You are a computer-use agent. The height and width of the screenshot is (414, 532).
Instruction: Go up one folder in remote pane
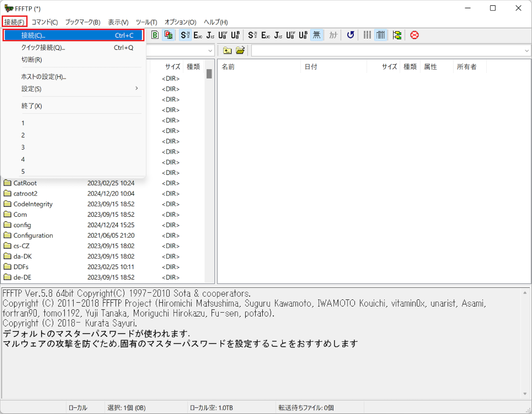[x=227, y=51]
